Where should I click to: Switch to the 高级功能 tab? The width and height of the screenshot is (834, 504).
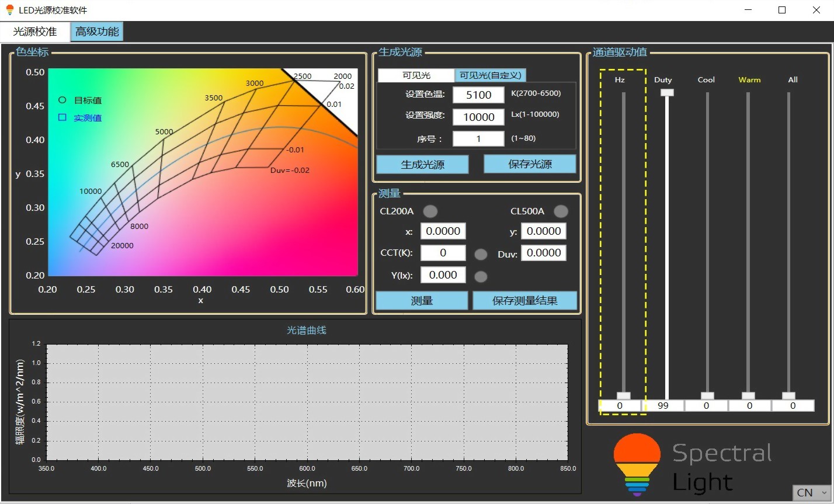[97, 32]
